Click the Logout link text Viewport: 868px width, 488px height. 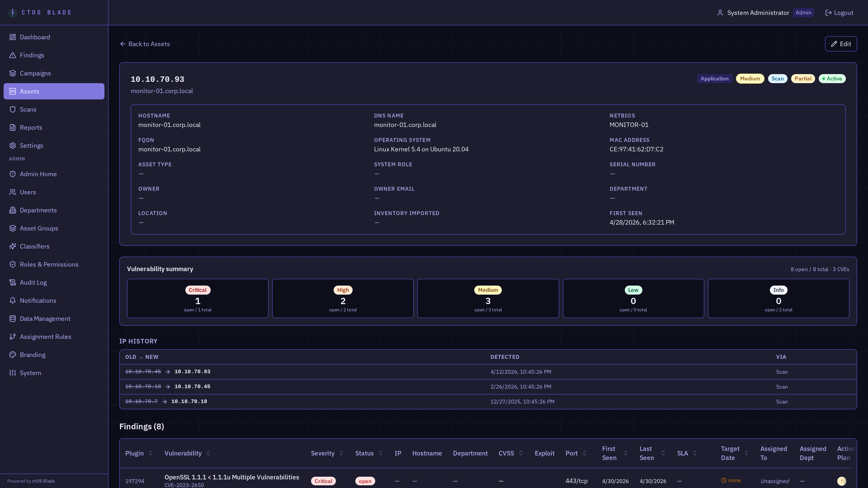843,13
